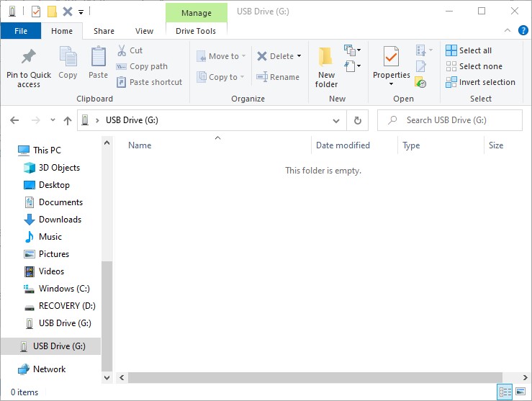
Task: Click the Forward arrow button
Action: (x=35, y=120)
